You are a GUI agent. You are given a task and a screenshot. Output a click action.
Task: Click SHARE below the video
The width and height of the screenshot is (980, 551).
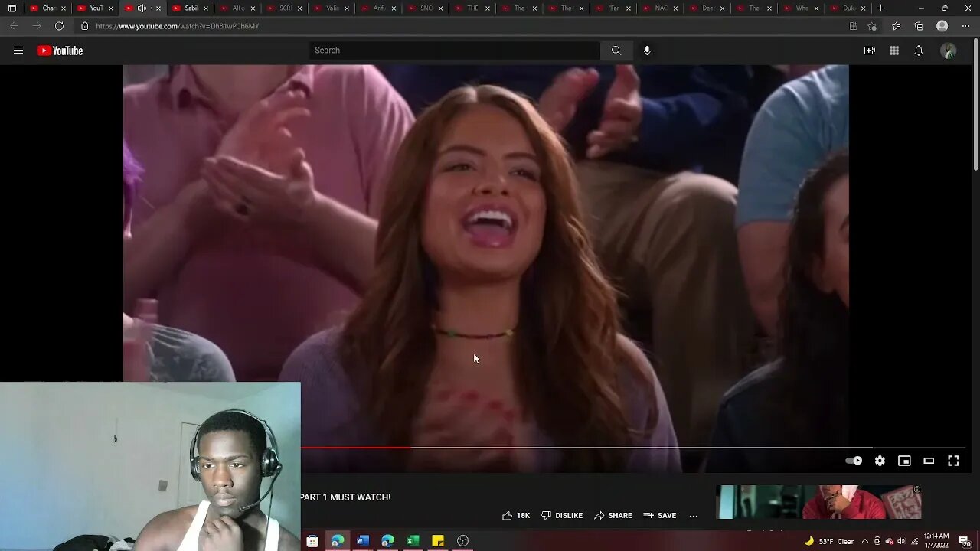[613, 516]
